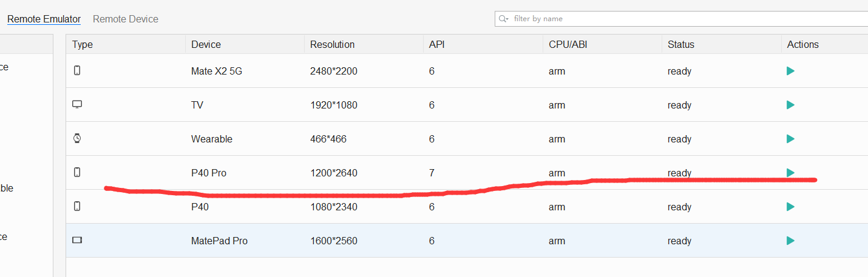Launch the P40 emulator at 1080*2340
The height and width of the screenshot is (277, 868).
click(790, 207)
